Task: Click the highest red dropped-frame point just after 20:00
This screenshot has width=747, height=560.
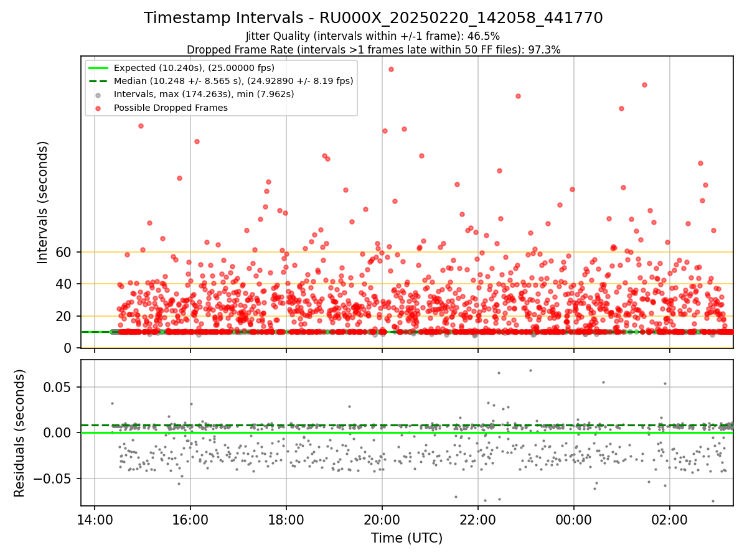Action: tap(391, 69)
